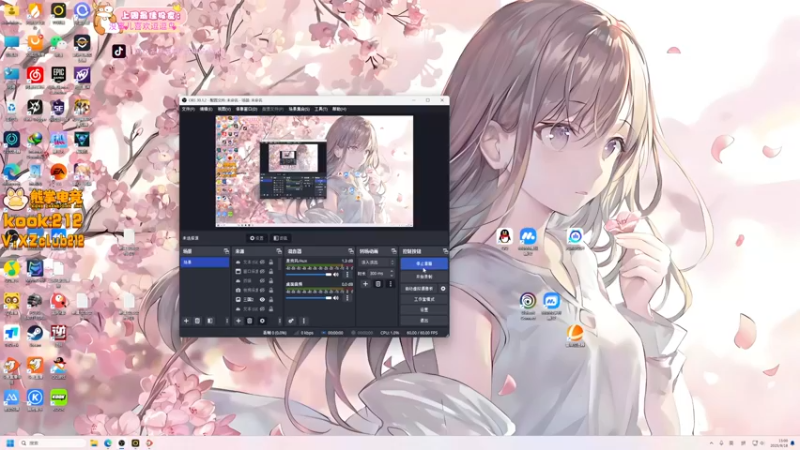Open Scenes panel three-dot menu
Viewport: 800px width, 450px height.
[x=227, y=321]
